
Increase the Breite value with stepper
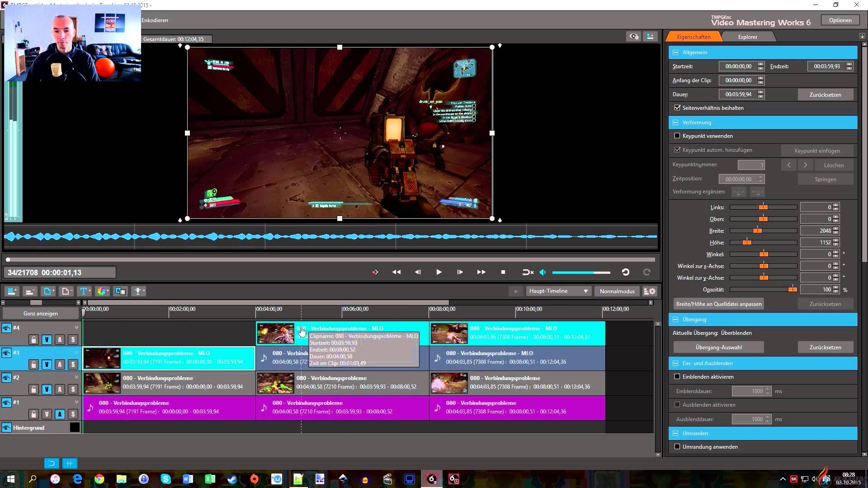click(x=836, y=229)
